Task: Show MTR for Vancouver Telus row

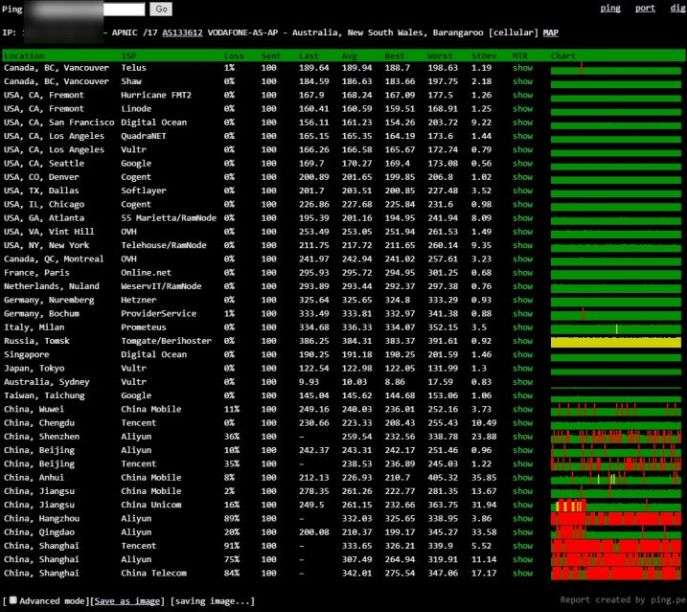Action: click(x=523, y=68)
